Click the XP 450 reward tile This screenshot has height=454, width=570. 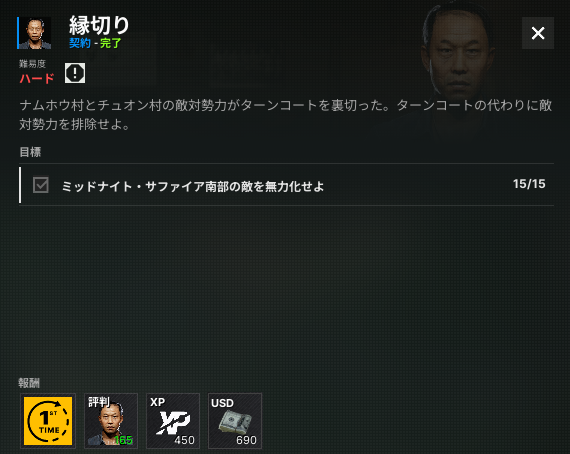pyautogui.click(x=173, y=421)
